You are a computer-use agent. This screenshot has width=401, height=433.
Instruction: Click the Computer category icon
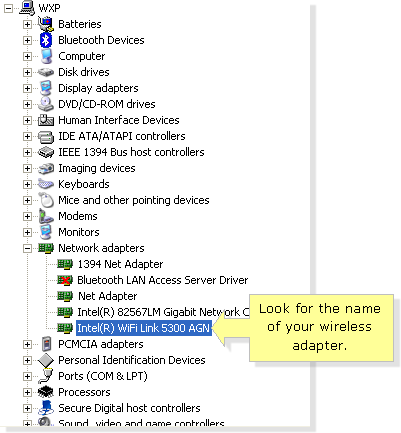click(x=46, y=56)
